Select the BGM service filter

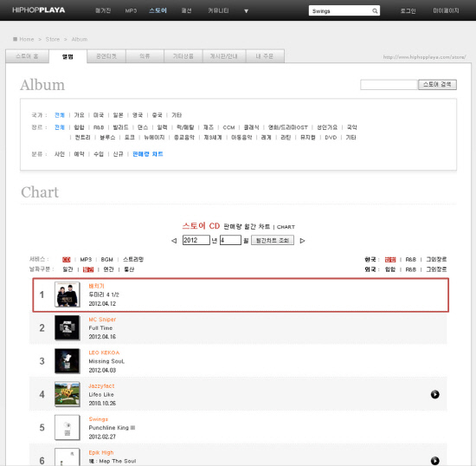click(x=106, y=260)
